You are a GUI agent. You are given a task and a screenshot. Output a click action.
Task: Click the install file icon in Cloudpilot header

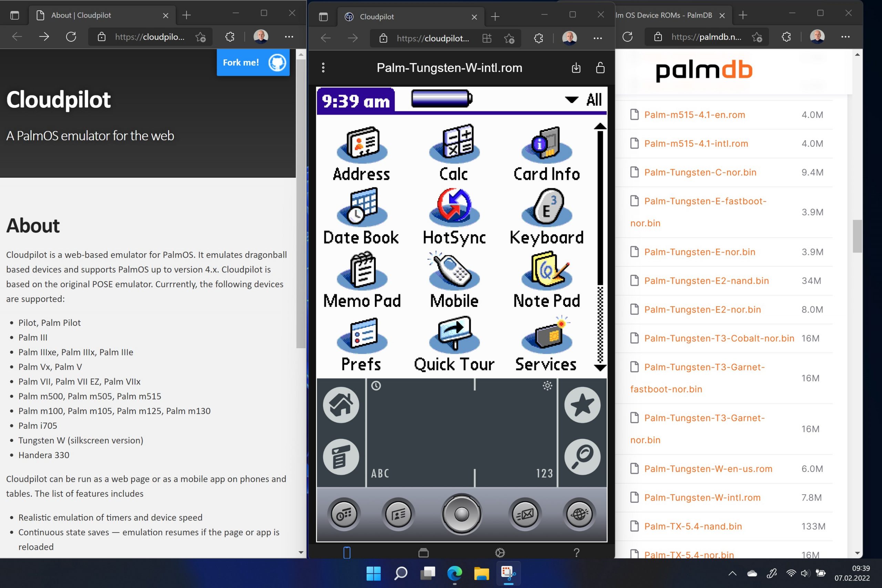[576, 68]
